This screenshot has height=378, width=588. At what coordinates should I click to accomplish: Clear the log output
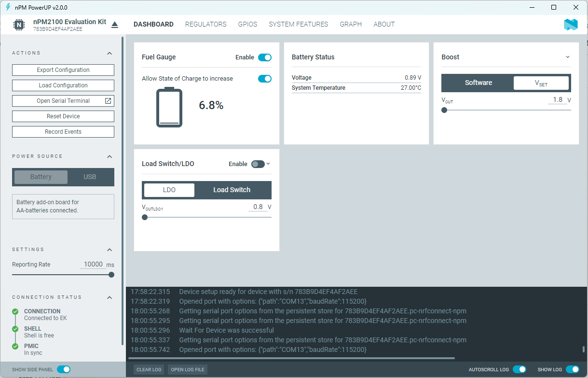149,370
